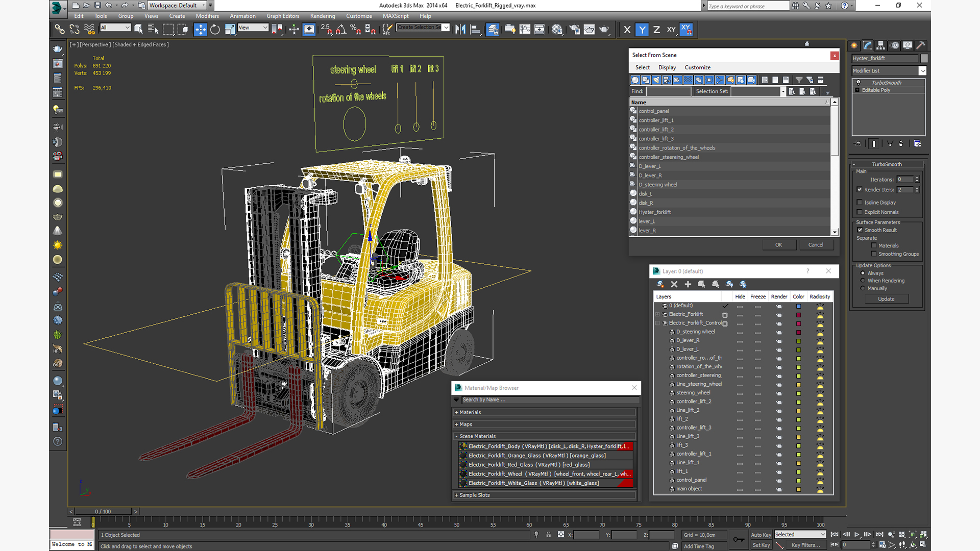The height and width of the screenshot is (551, 980).
Task: Click Add Selected Objects plus icon in Layer window
Action: 688,284
